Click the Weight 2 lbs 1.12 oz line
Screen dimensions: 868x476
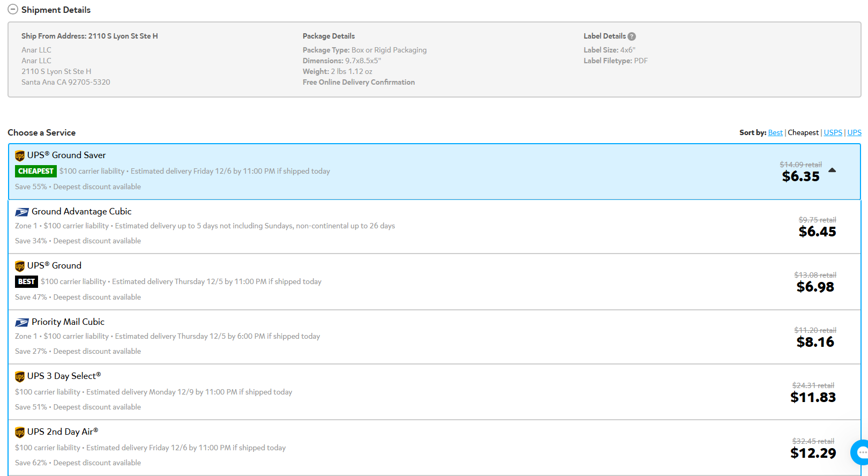(x=337, y=71)
